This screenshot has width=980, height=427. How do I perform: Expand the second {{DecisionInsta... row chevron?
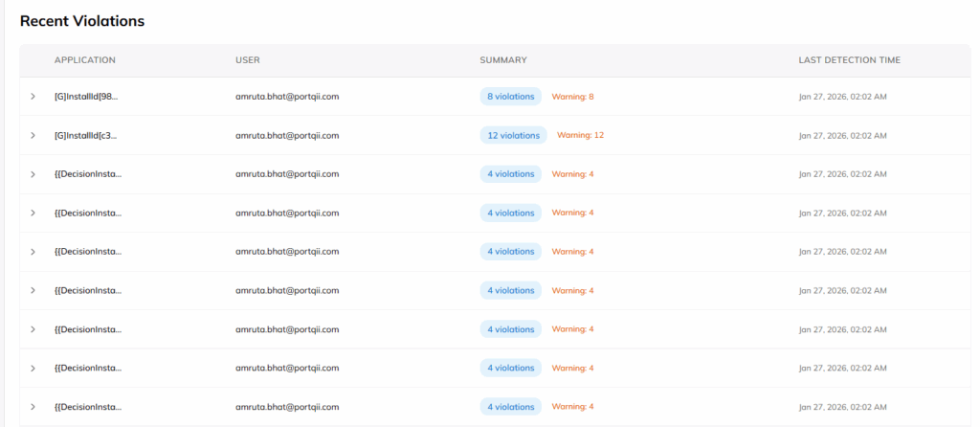(33, 213)
